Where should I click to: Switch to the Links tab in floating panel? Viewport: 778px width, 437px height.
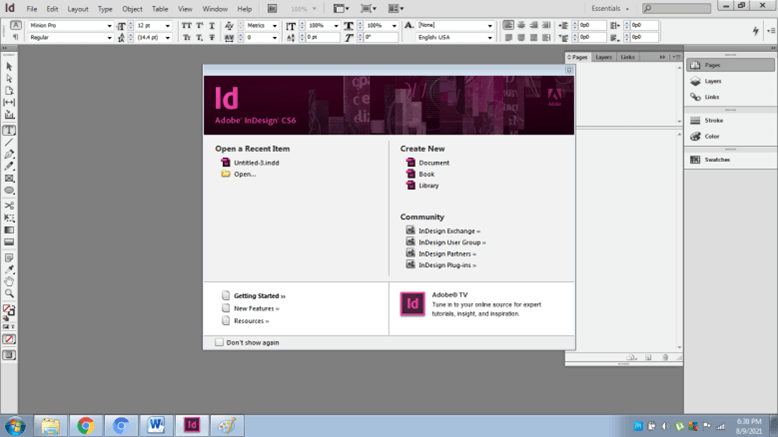627,57
